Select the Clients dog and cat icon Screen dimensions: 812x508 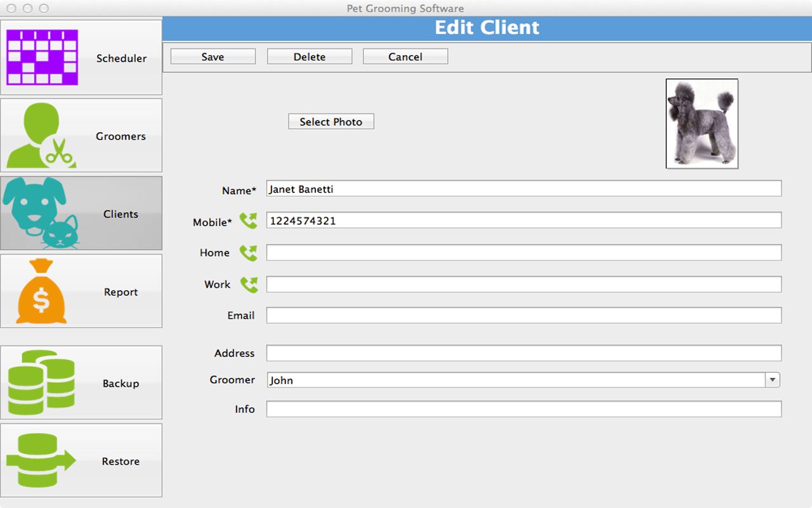(41, 213)
